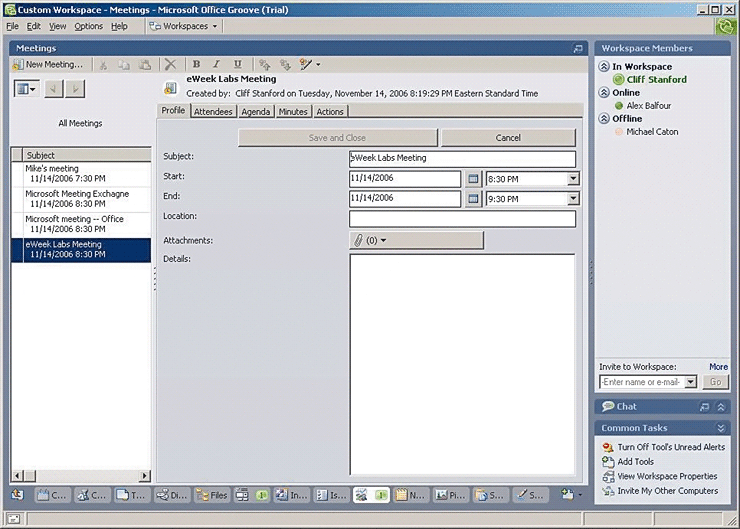Click the Cancel button
740x529 pixels.
pos(508,138)
